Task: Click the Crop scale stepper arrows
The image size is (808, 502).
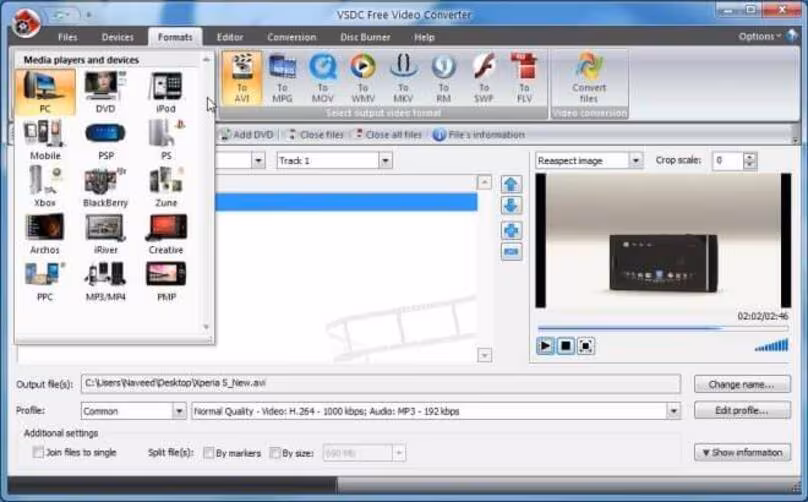Action: tap(750, 161)
